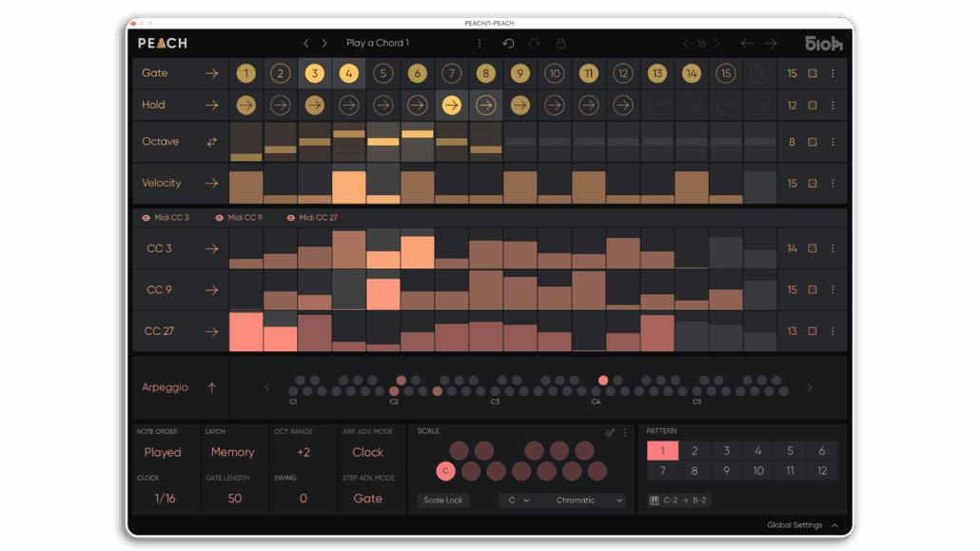980x551 pixels.
Task: Redo the last change
Action: [x=535, y=43]
